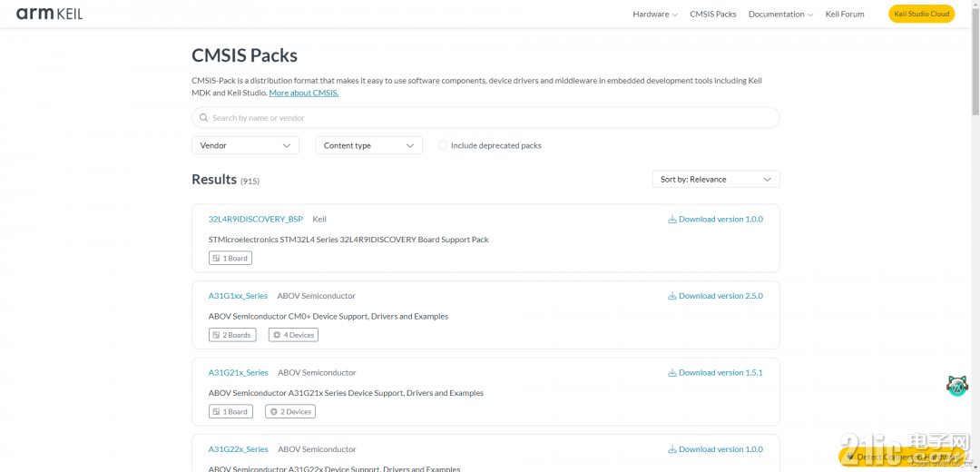Image resolution: width=980 pixels, height=472 pixels.
Task: Open the A31G22x_Series pack link
Action: click(238, 449)
